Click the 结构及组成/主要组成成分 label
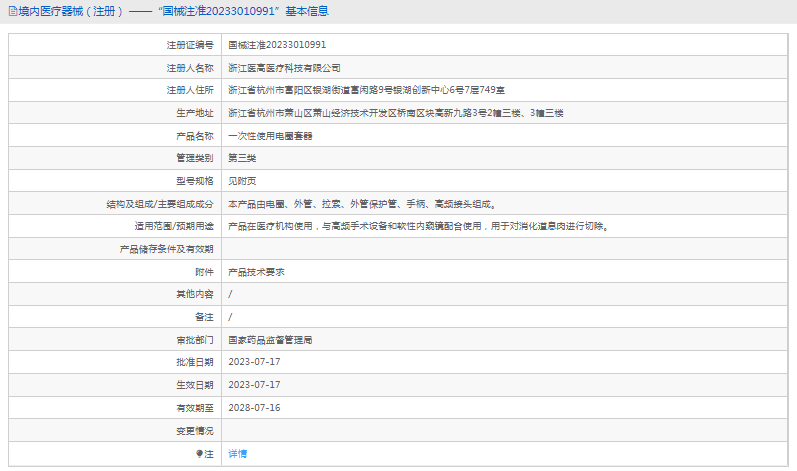 click(x=160, y=204)
